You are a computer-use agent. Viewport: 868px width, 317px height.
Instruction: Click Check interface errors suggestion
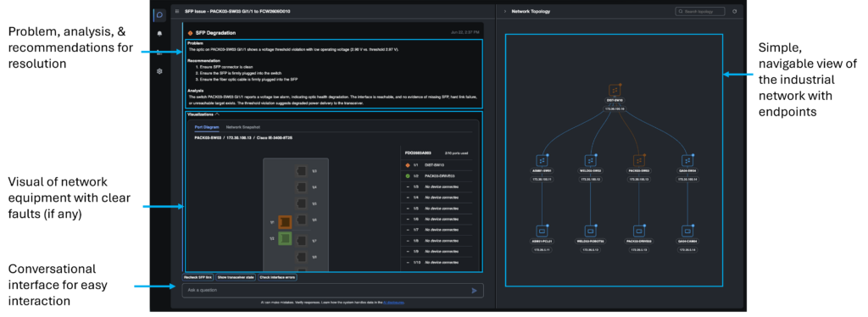pos(278,276)
